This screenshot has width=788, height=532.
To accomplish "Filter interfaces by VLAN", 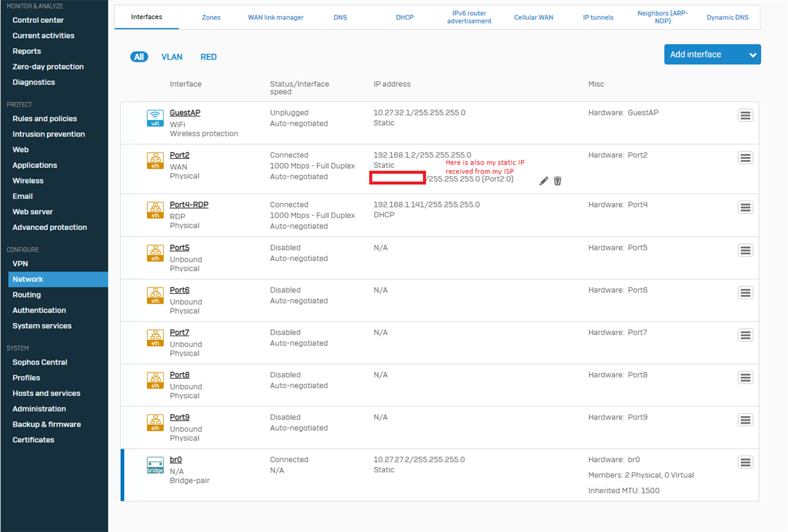I will 172,57.
